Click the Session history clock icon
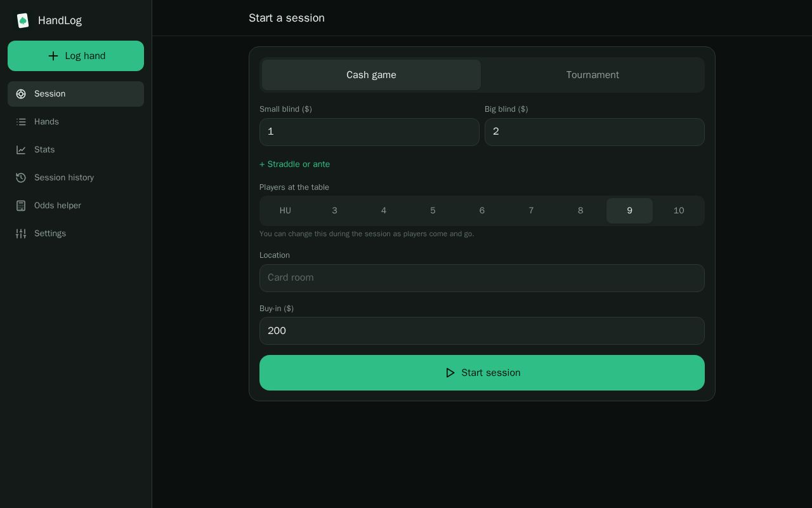Screen dimensions: 812x508 point(21,178)
